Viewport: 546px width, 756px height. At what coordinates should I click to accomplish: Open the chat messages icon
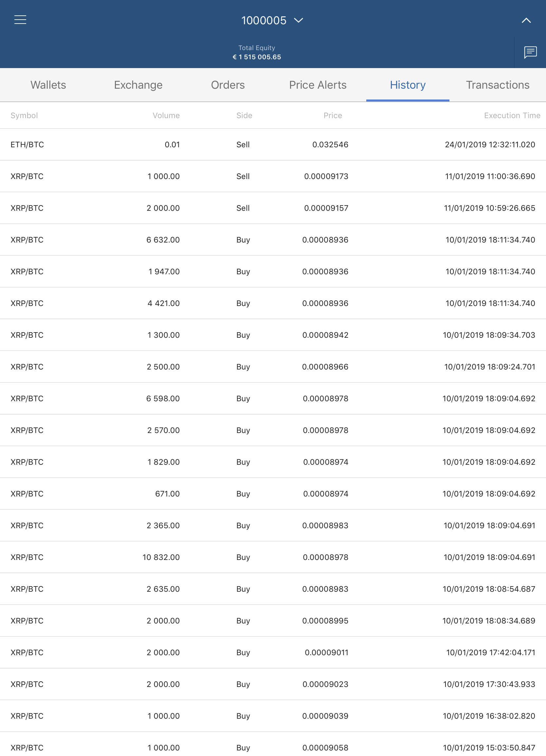pos(530,52)
